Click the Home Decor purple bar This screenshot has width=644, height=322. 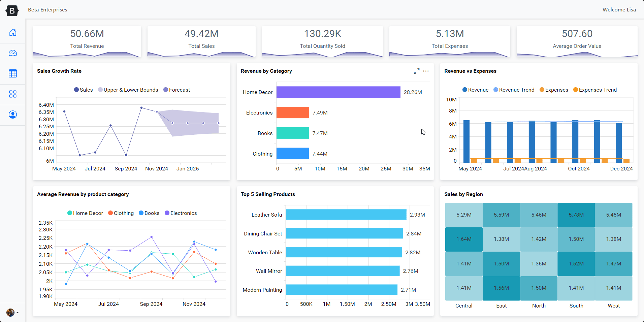tap(339, 92)
